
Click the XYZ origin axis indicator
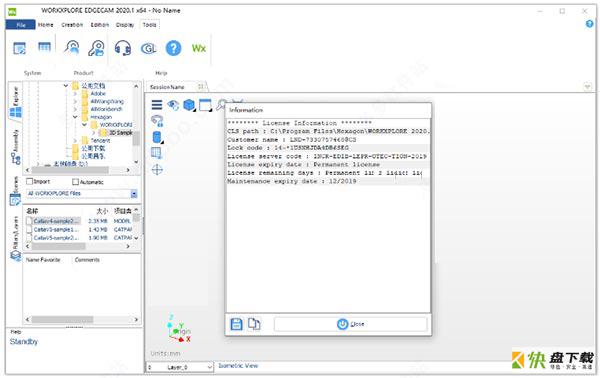179,329
